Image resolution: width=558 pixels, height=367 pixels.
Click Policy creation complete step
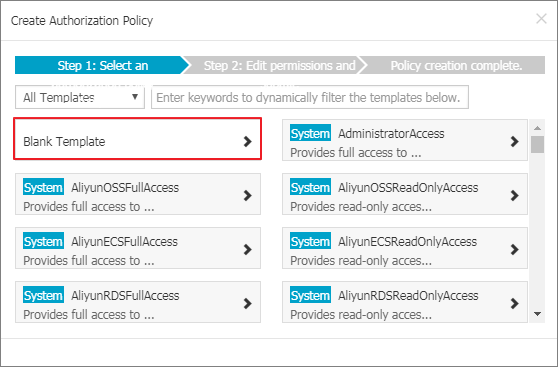coord(453,65)
